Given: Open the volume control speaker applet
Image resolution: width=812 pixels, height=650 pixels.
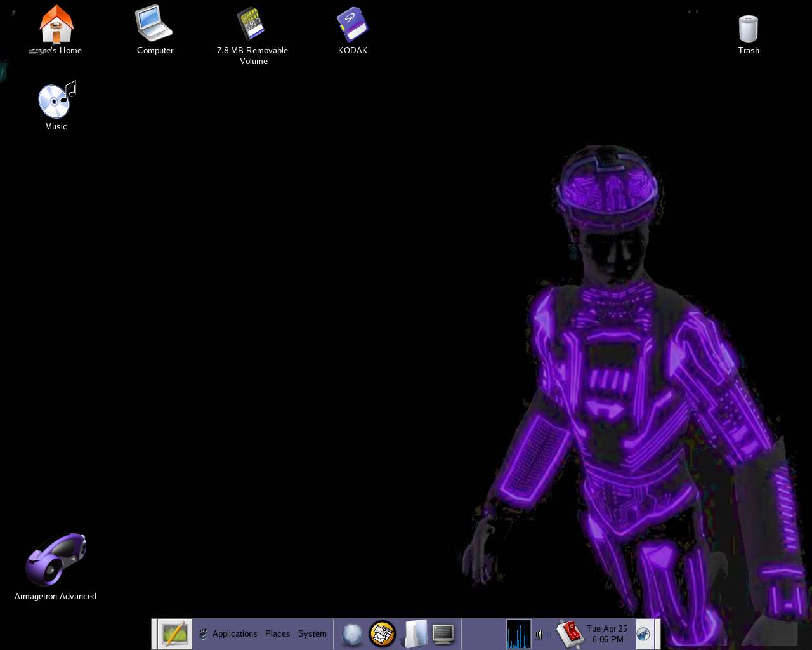Looking at the screenshot, I should [x=540, y=634].
